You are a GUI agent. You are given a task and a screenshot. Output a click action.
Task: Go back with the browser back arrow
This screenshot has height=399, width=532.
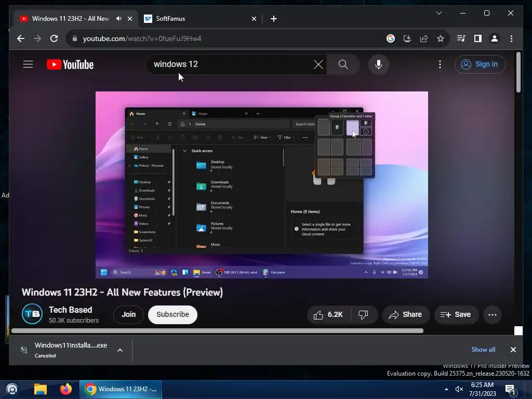pos(21,38)
